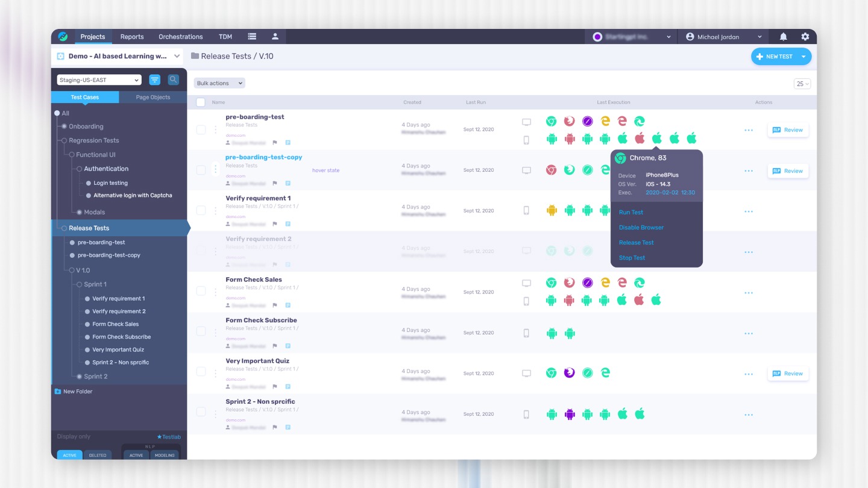Image resolution: width=868 pixels, height=488 pixels.
Task: Click vertical dots handle on pre-boarding-test-copy row
Action: pyautogui.click(x=215, y=170)
